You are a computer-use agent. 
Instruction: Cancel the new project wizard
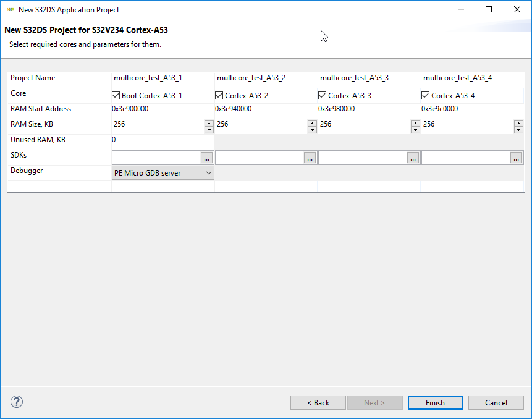[496, 402]
